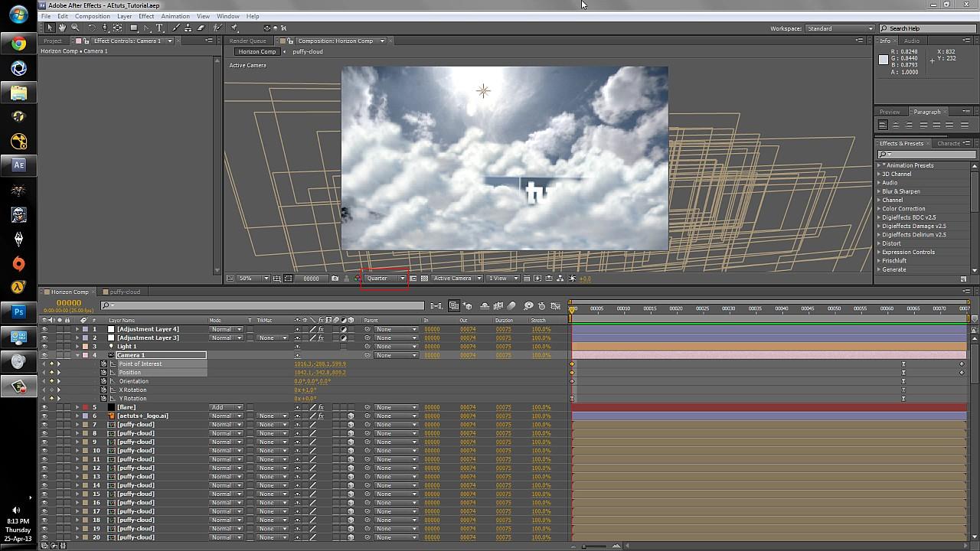Click Horizon Comp breadcrumb button
Viewport: 980px width, 551px height.
click(256, 51)
